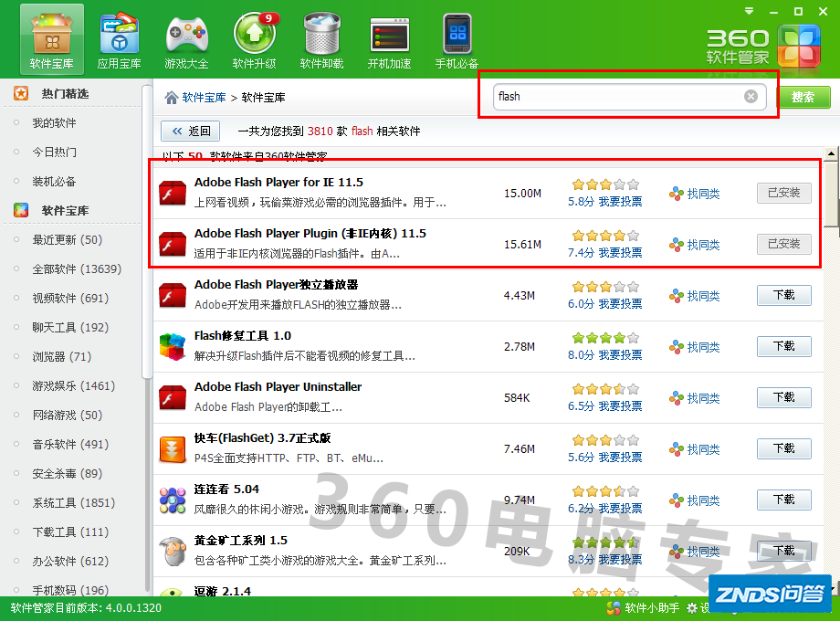The width and height of the screenshot is (840, 621).
Task: Select 今日热门 in the sidebar
Action: pos(54,153)
